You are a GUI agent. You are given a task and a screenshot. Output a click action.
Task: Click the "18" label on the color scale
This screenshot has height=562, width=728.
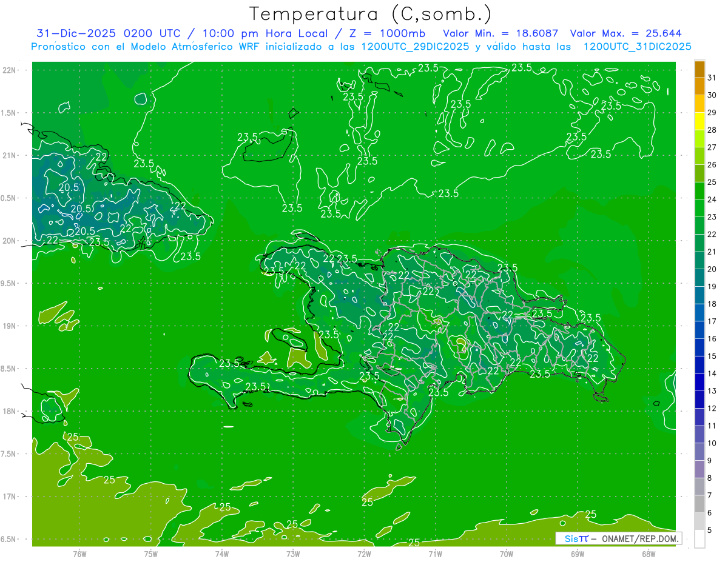pyautogui.click(x=712, y=304)
